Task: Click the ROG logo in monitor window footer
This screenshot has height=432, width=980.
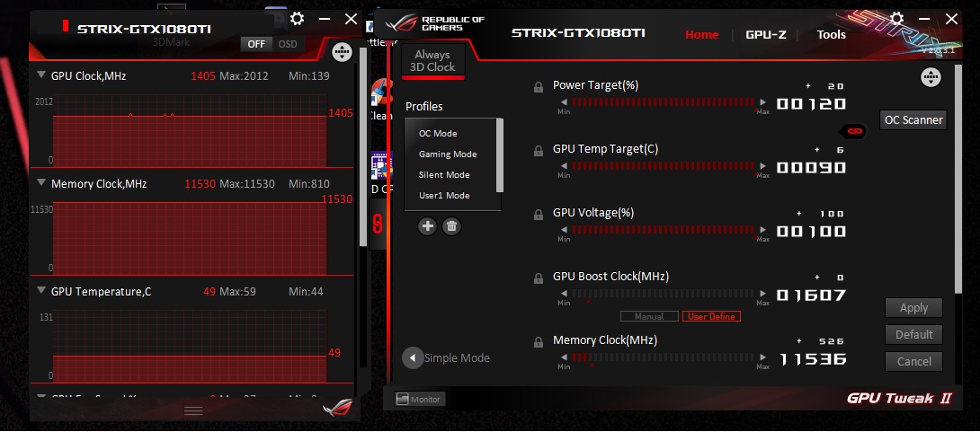Action: [x=337, y=409]
